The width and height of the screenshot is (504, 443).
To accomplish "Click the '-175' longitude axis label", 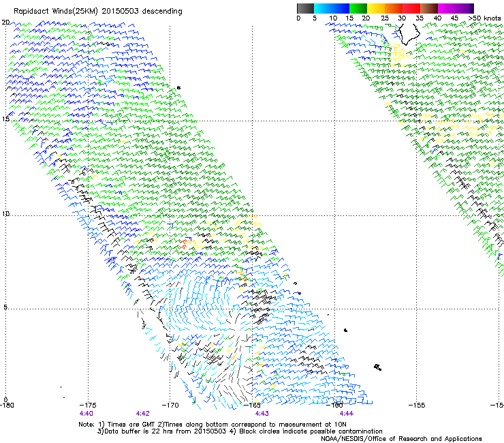I will 88,405.
